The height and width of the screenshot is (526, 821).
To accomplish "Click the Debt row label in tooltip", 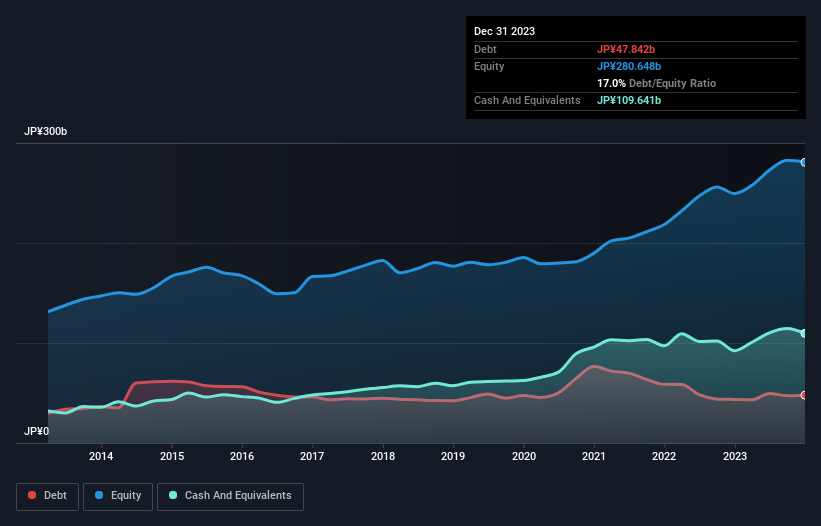I will [x=485, y=49].
